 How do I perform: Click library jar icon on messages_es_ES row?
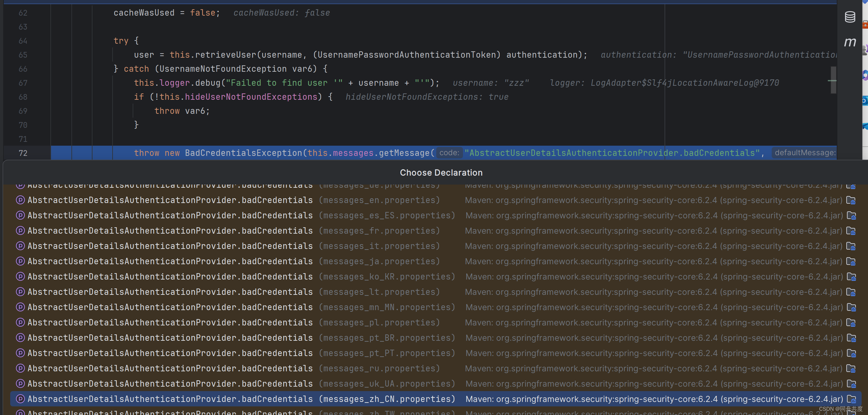pos(851,215)
